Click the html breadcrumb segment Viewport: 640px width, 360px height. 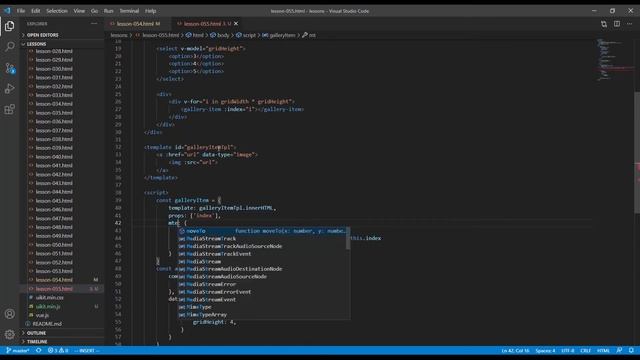[195, 36]
